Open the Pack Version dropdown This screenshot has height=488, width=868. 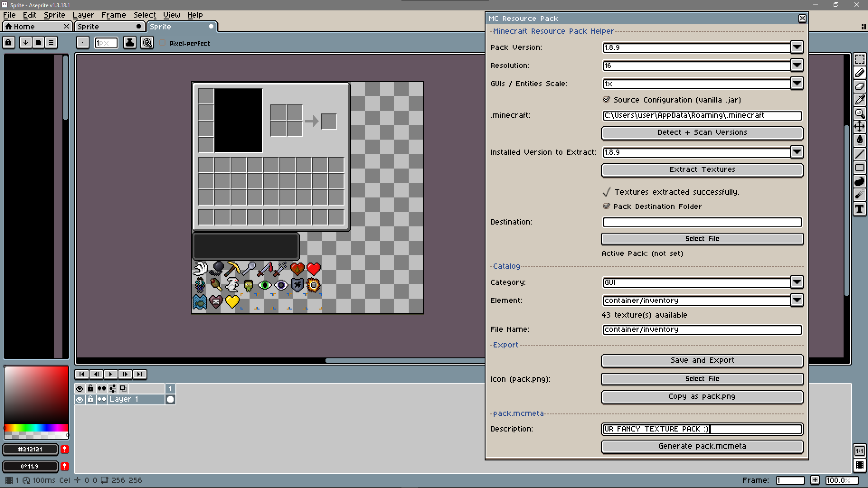(x=797, y=47)
